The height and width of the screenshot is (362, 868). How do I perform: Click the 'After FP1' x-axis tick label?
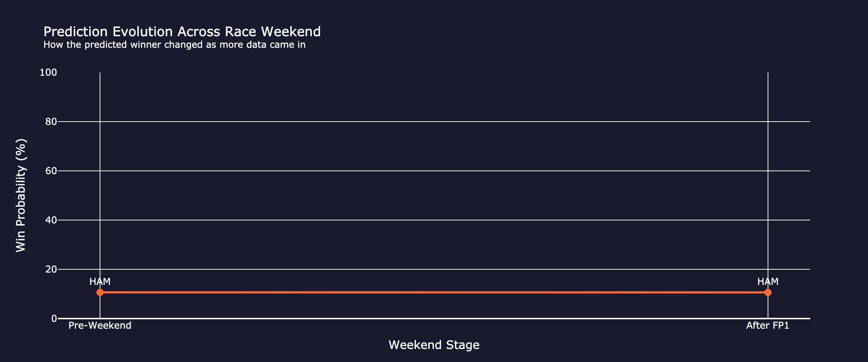tap(767, 326)
